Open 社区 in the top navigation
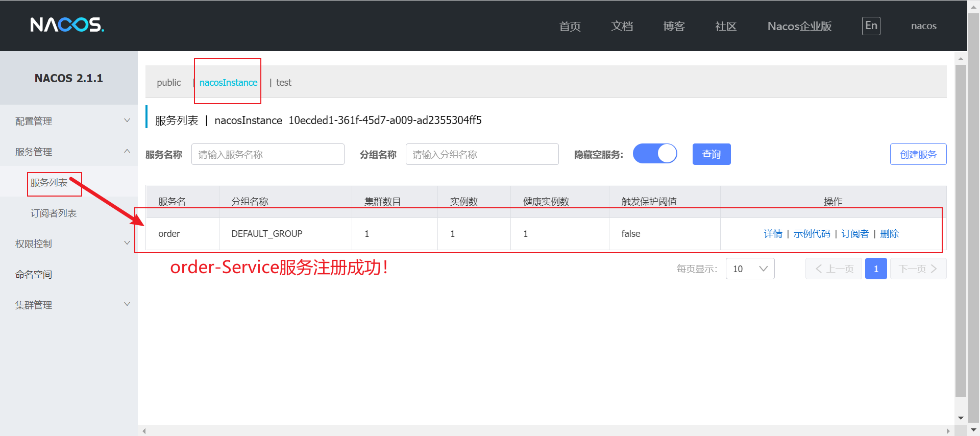Screen dimensions: 980x436 [x=726, y=26]
